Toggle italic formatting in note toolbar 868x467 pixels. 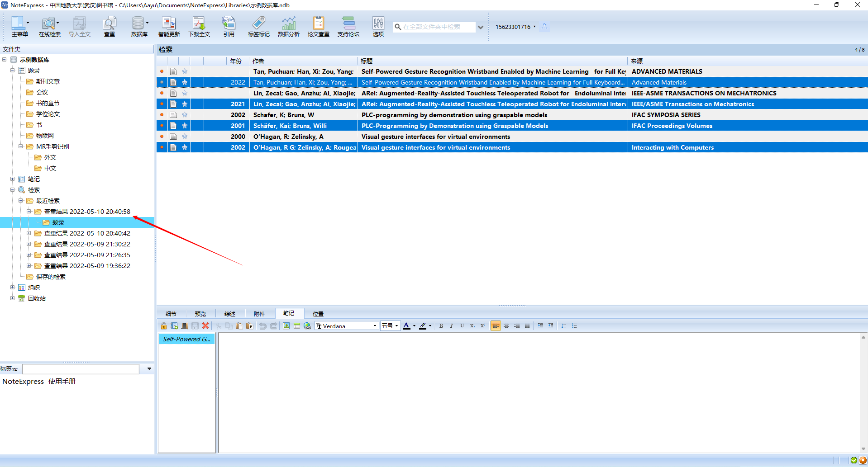tap(451, 326)
